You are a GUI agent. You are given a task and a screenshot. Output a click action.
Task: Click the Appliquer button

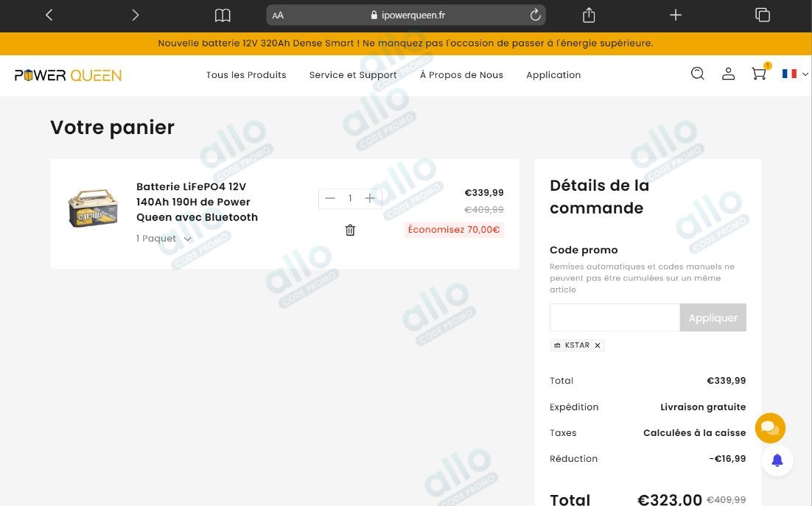point(713,317)
